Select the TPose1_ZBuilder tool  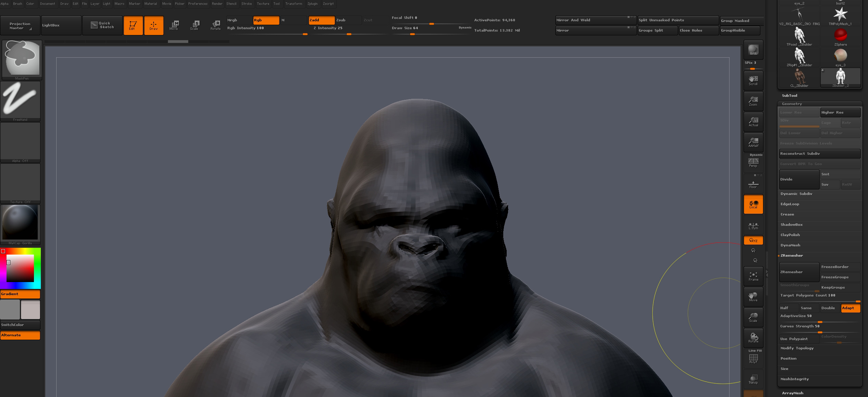click(799, 37)
